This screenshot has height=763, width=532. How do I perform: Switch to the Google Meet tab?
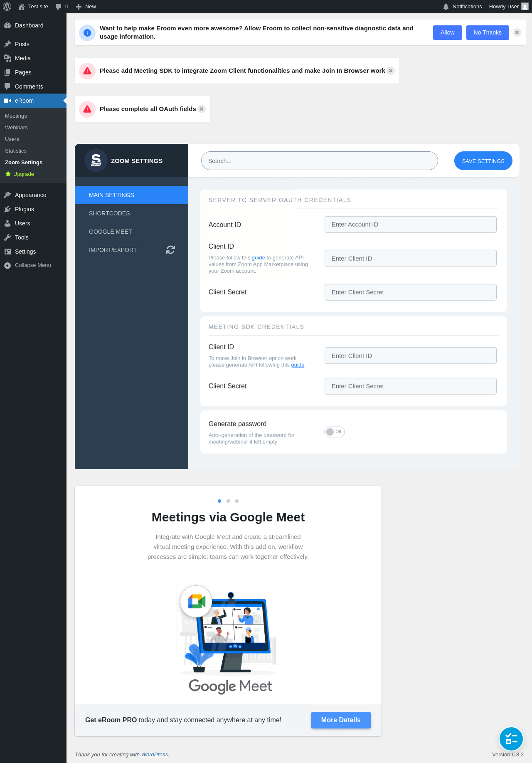tap(131, 232)
